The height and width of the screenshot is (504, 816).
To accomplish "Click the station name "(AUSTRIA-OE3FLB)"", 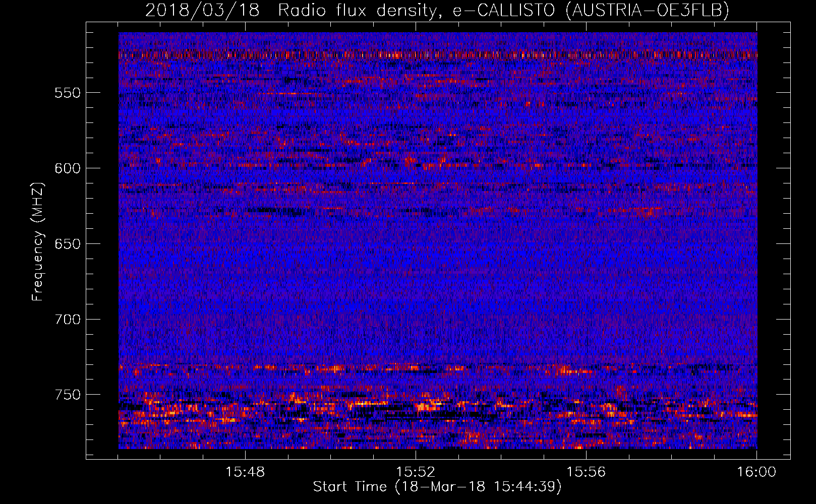I will [648, 10].
